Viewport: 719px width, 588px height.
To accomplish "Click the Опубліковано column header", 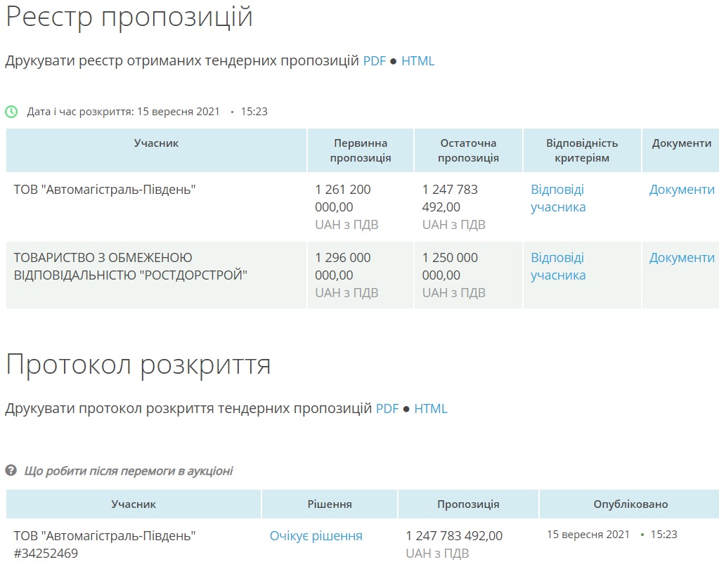I will pos(630,504).
